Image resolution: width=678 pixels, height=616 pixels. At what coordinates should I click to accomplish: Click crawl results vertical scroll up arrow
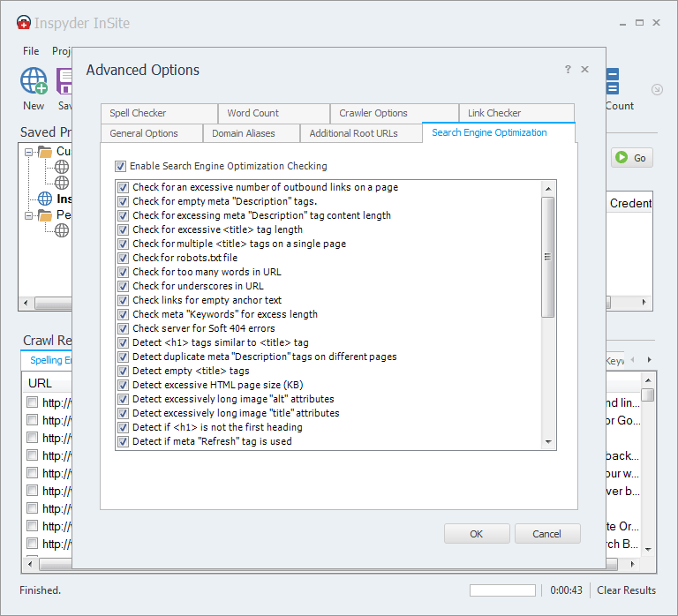(x=648, y=380)
